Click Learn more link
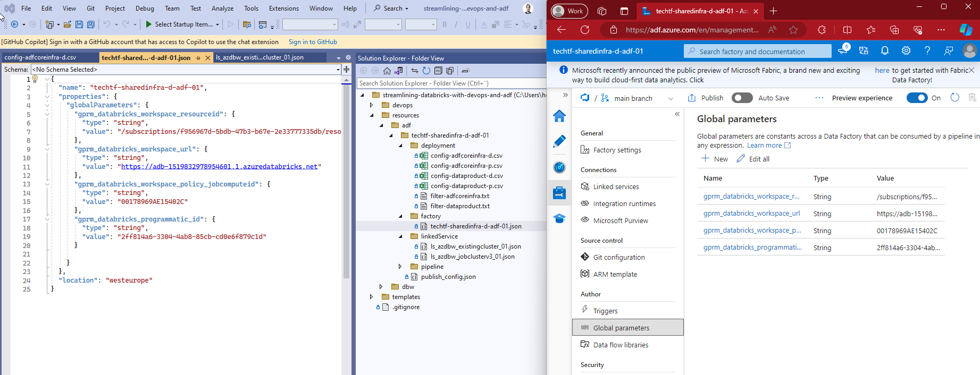The image size is (980, 375). tap(768, 146)
